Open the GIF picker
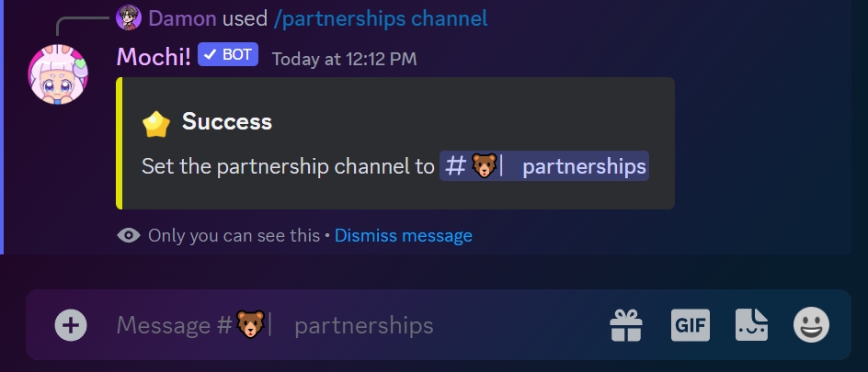Image resolution: width=868 pixels, height=372 pixels. point(691,325)
